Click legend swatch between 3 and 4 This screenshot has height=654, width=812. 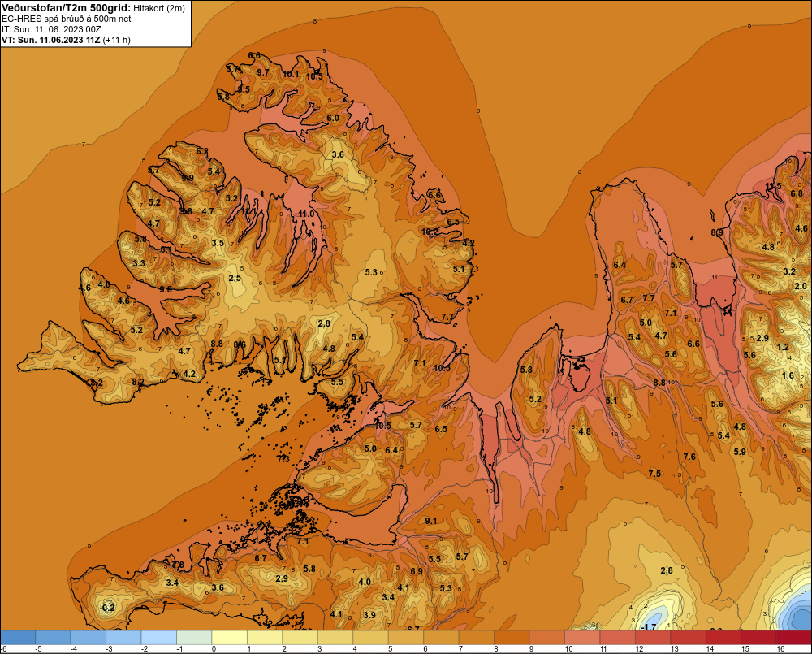click(335, 638)
